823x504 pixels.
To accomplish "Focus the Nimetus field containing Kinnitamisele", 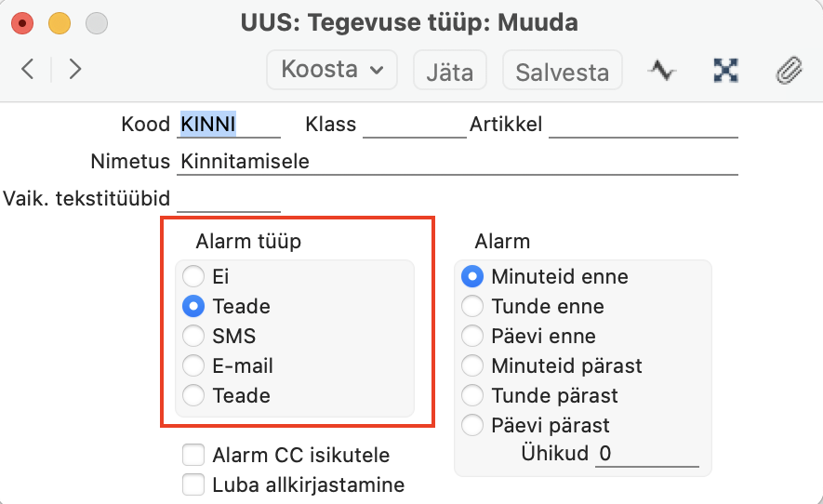I will 458,162.
